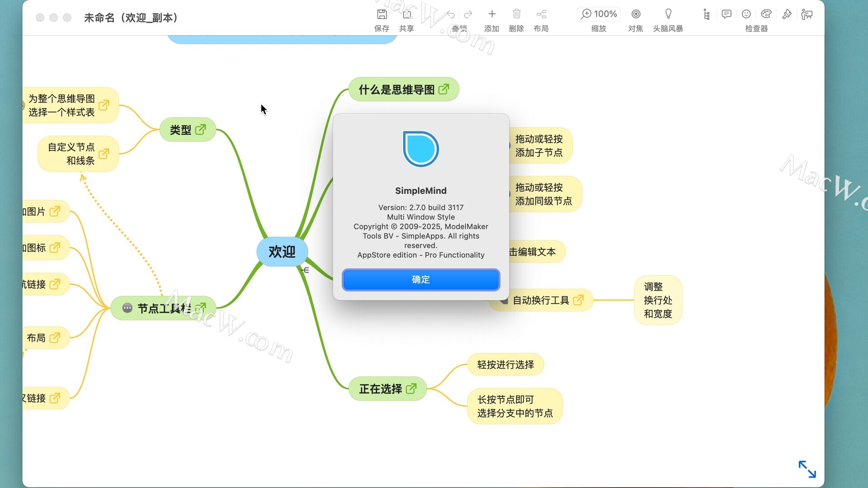This screenshot has height=488, width=868.
Task: Click the 删除 (Delete) trash icon
Action: click(517, 14)
